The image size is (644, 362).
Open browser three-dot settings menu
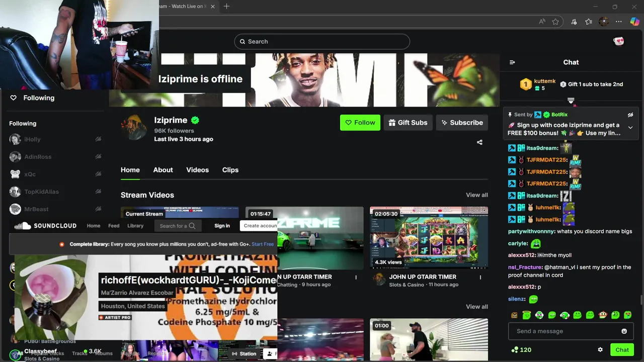[x=619, y=22]
